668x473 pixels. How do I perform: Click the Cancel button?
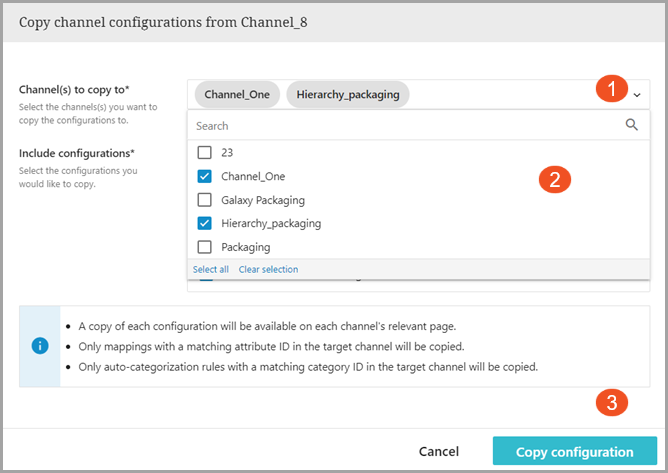coord(439,452)
